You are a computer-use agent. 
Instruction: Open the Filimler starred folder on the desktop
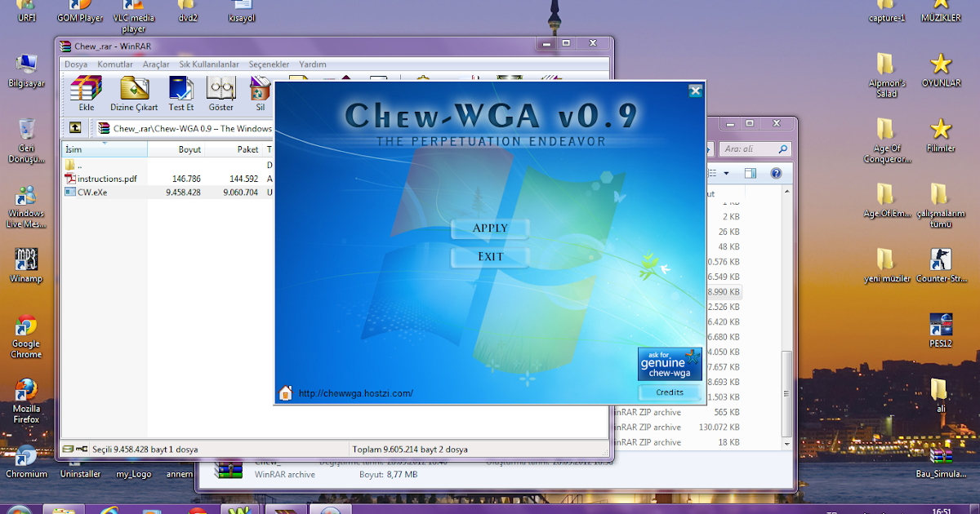click(941, 135)
